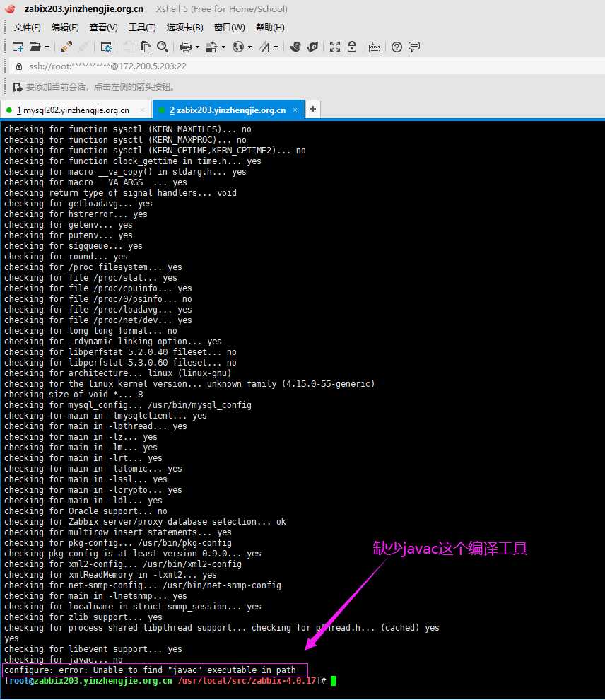Click the "/usr/bin/xml2-config" output line

123,564
